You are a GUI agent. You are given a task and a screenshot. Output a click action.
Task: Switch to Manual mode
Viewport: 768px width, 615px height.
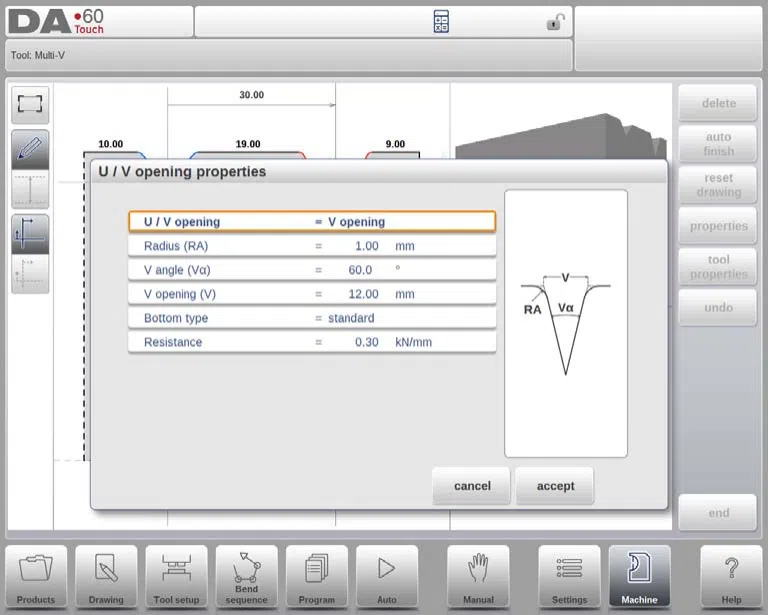click(x=478, y=577)
